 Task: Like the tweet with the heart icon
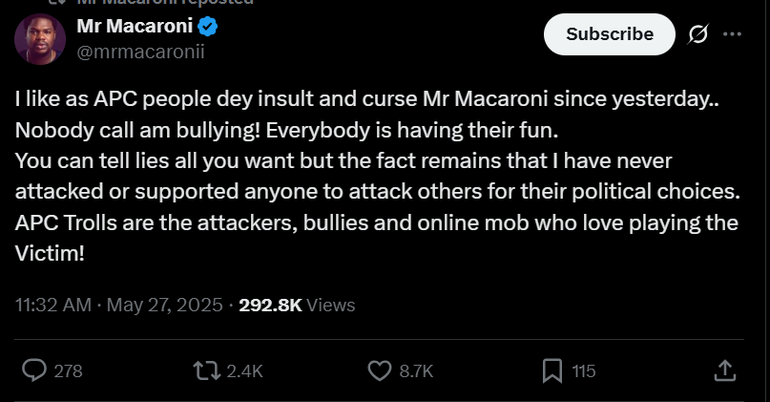click(x=379, y=371)
